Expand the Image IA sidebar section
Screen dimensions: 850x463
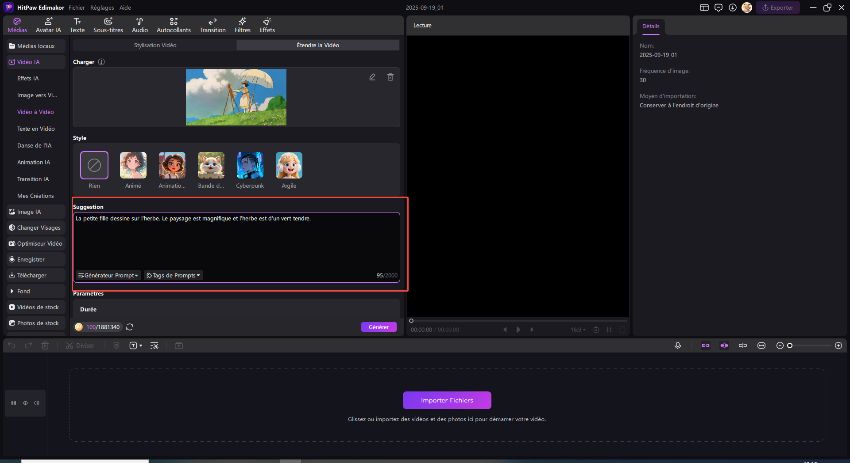[x=36, y=212]
